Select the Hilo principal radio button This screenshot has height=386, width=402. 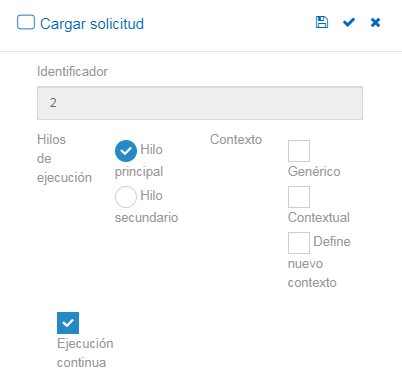click(x=126, y=151)
